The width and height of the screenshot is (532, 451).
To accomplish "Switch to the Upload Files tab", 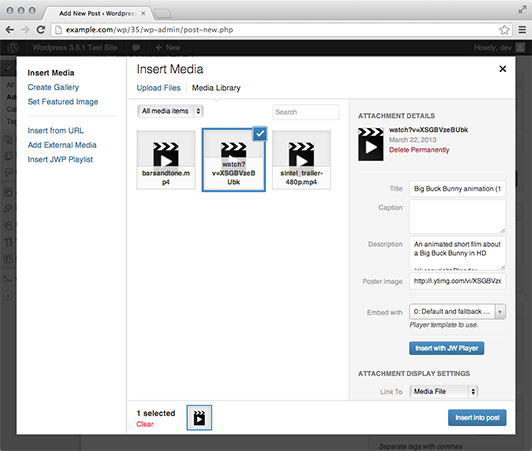I will (x=158, y=88).
